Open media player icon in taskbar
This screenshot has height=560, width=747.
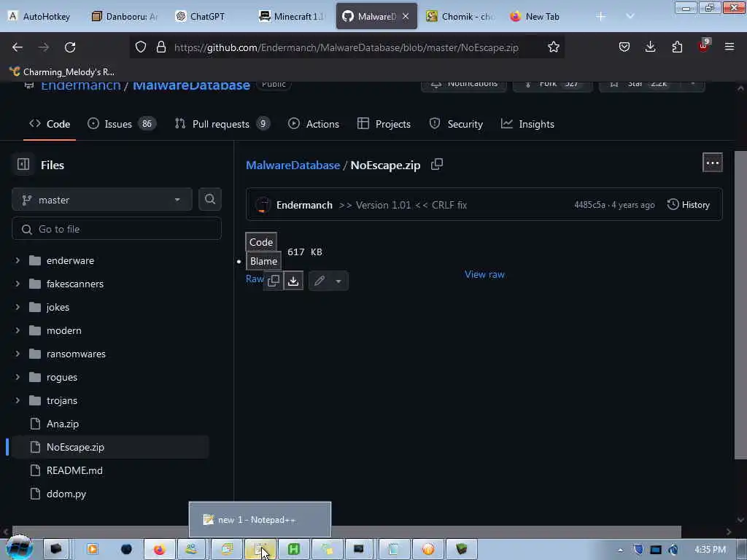pyautogui.click(x=93, y=550)
